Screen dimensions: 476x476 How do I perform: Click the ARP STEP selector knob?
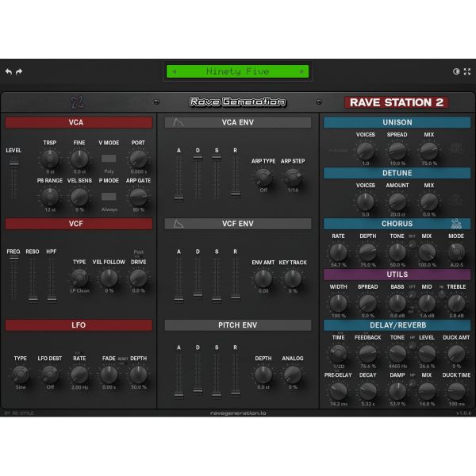[x=293, y=177]
